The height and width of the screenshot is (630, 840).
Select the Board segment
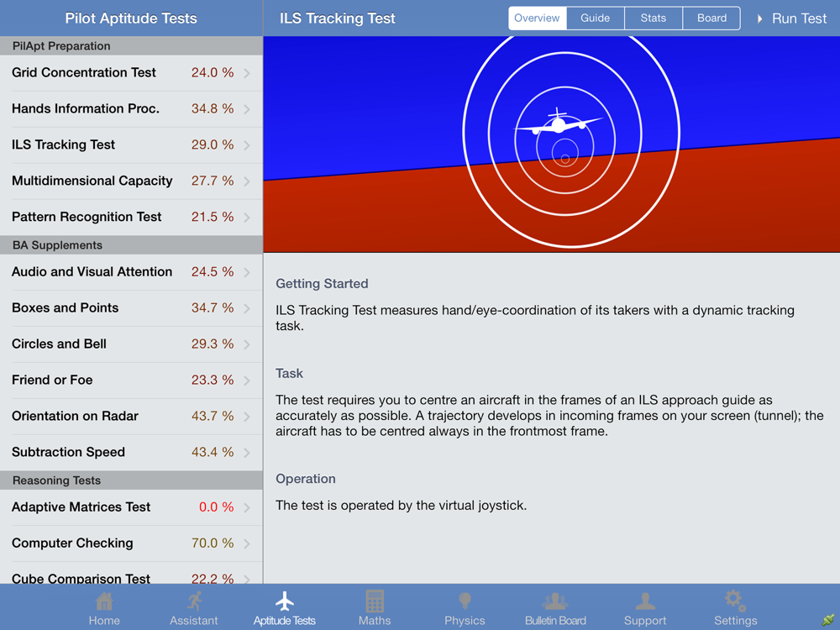click(712, 18)
